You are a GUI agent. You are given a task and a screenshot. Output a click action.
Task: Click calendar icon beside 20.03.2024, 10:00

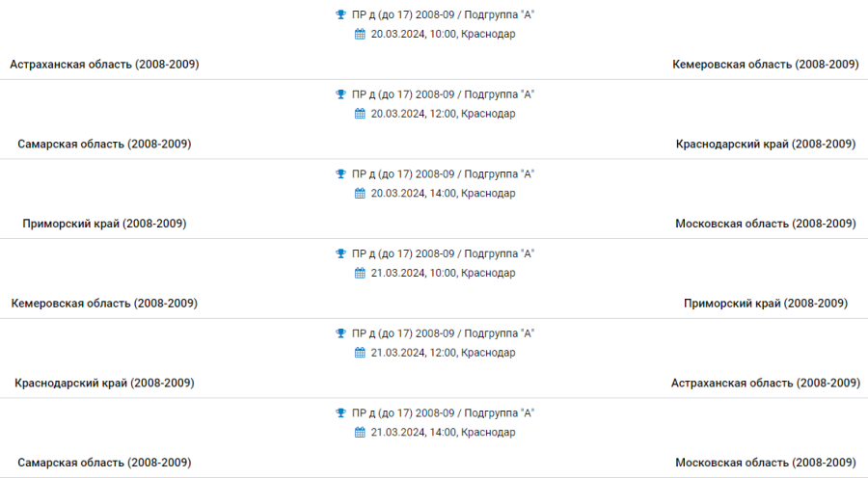pos(361,34)
